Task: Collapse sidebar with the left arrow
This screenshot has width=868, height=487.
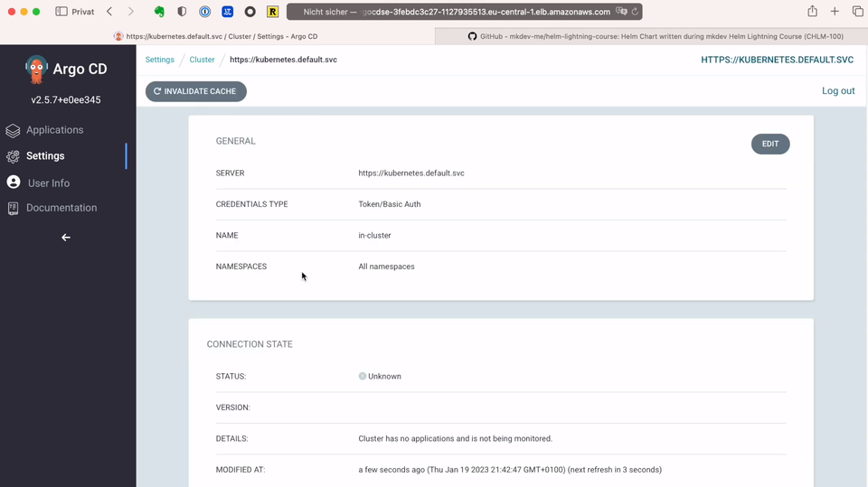Action: (66, 238)
